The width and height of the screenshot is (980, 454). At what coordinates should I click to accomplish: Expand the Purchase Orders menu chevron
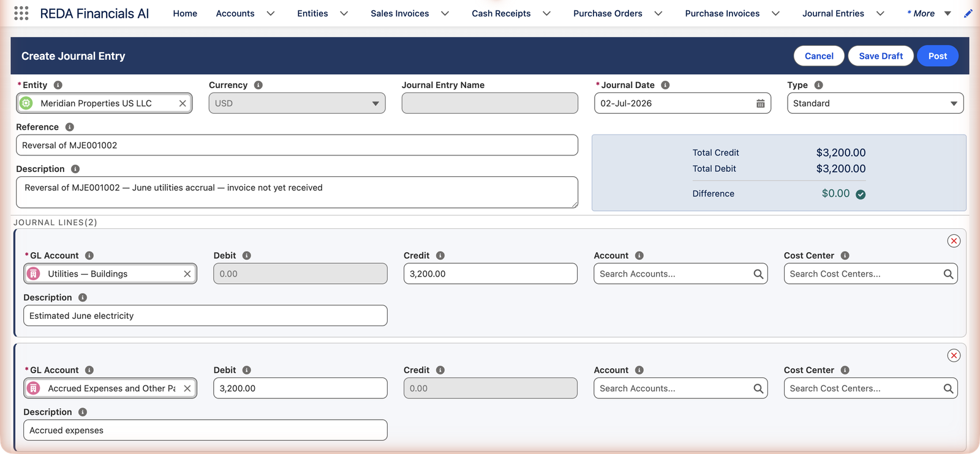[658, 13]
